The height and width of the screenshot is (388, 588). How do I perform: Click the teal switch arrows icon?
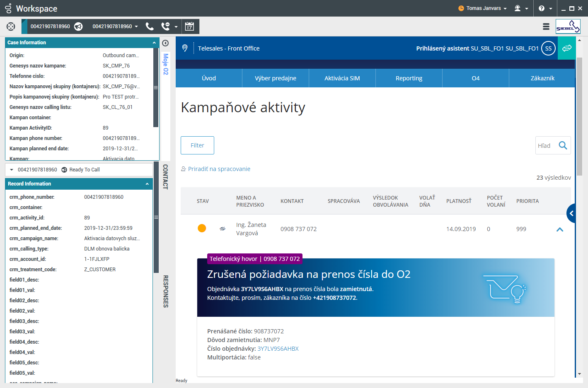[567, 48]
